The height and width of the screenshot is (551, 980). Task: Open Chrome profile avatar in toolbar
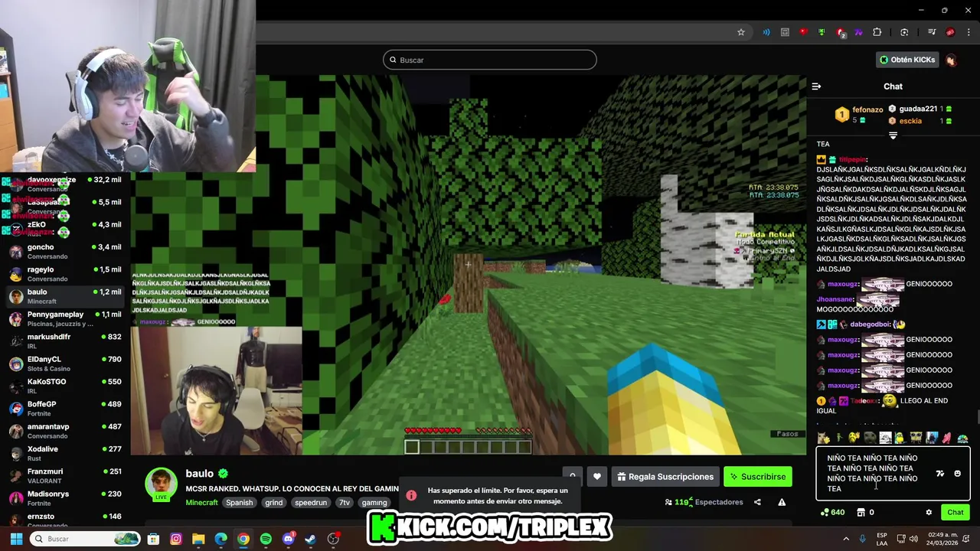950,32
